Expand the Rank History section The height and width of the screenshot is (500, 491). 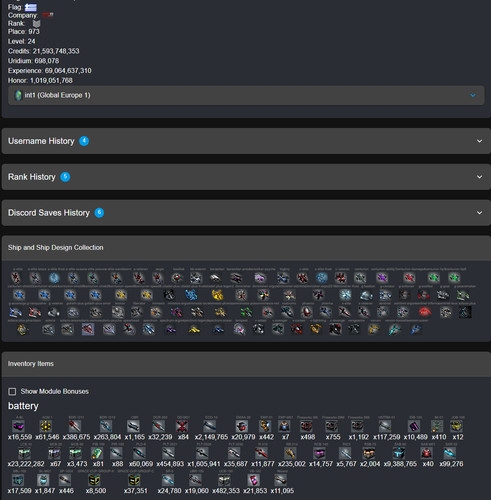click(246, 177)
